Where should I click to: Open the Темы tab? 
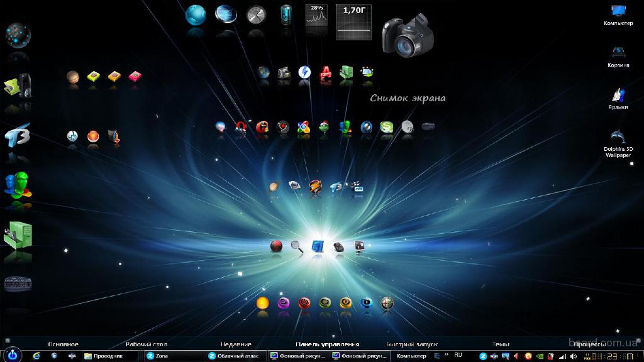coord(501,344)
